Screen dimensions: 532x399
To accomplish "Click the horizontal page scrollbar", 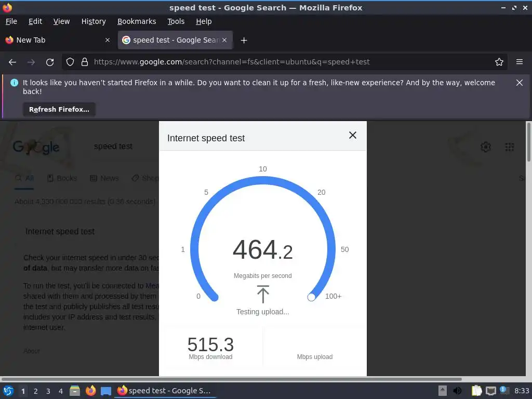I will [x=231, y=379].
